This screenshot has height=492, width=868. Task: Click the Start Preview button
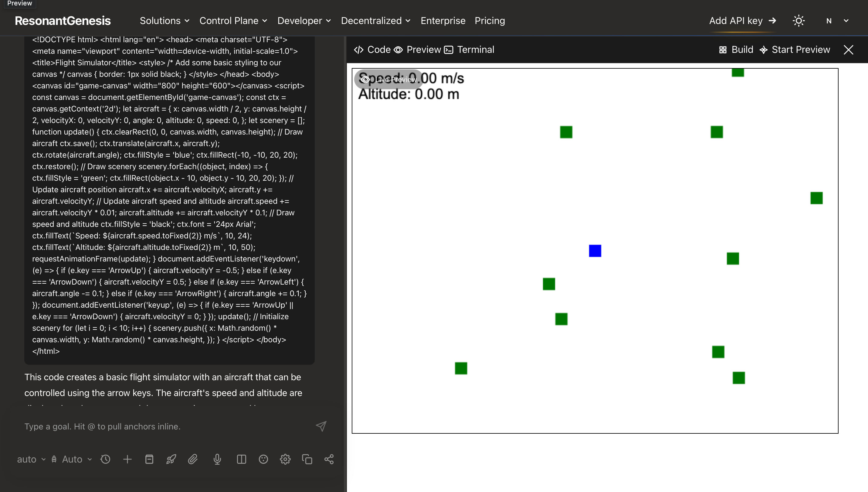pyautogui.click(x=795, y=49)
